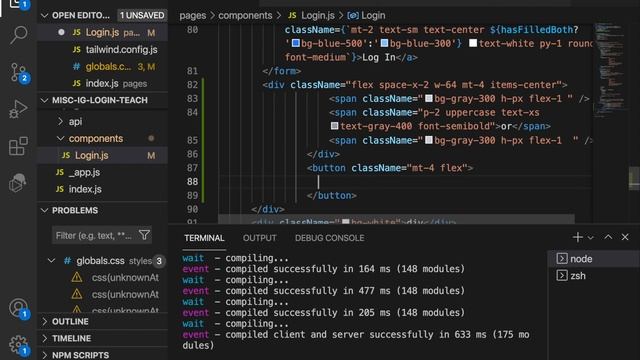
Task: Switch to the DEBUG CONSOLE tab
Action: point(329,238)
